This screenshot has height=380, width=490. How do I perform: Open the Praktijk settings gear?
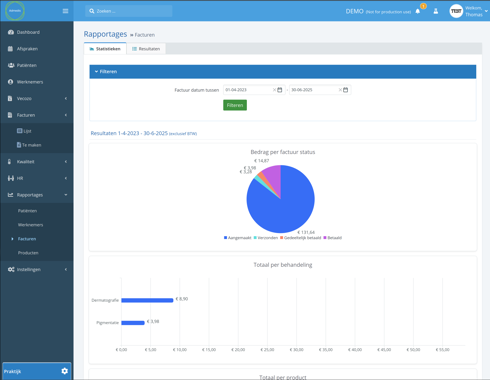tap(65, 371)
